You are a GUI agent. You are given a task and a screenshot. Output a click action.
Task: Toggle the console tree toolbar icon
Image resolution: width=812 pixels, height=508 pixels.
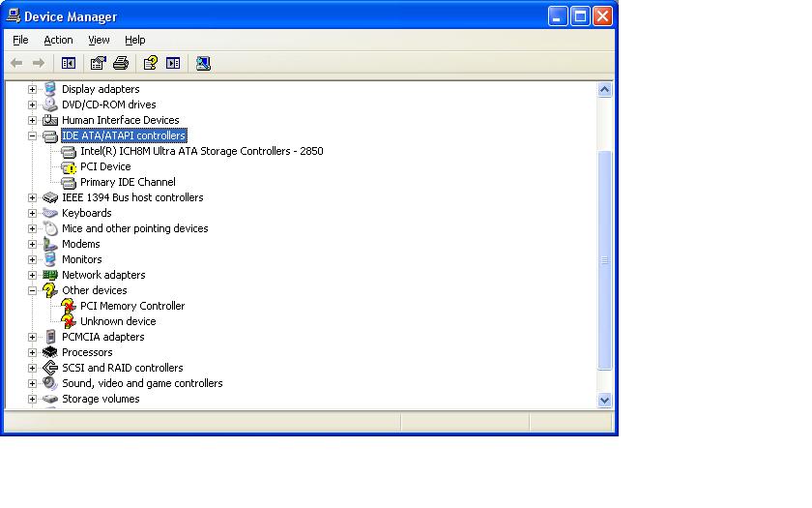coord(69,63)
